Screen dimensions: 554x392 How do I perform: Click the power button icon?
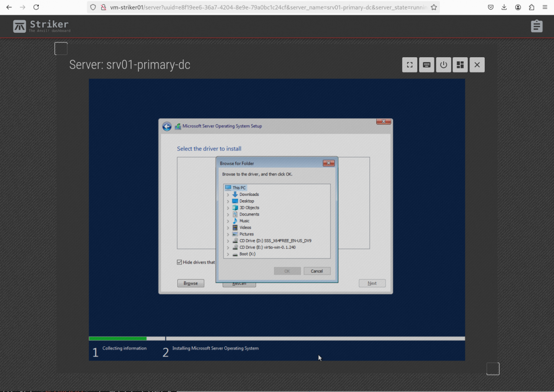444,65
